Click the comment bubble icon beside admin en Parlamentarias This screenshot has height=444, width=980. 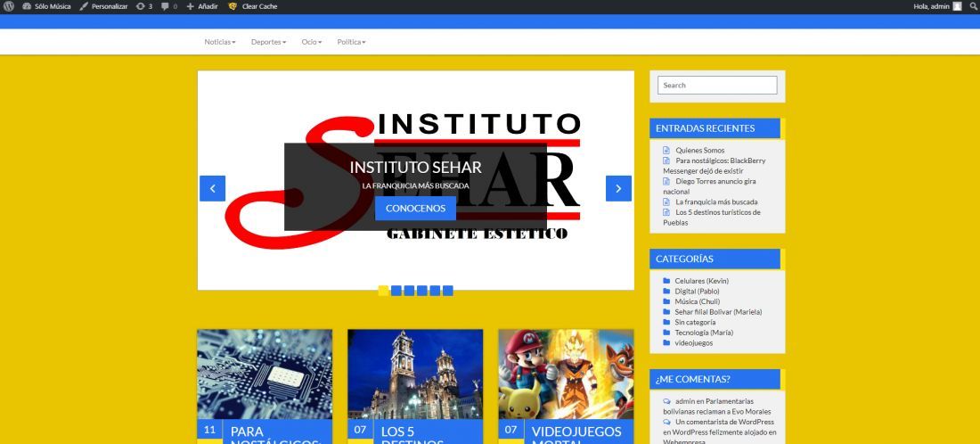click(667, 401)
